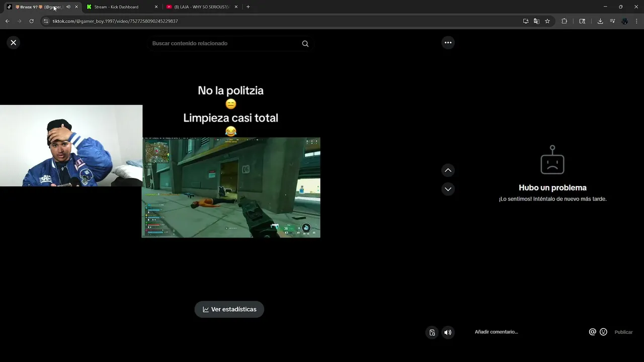Click the floating player icon beside volume
This screenshot has height=362, width=644.
(x=432, y=332)
